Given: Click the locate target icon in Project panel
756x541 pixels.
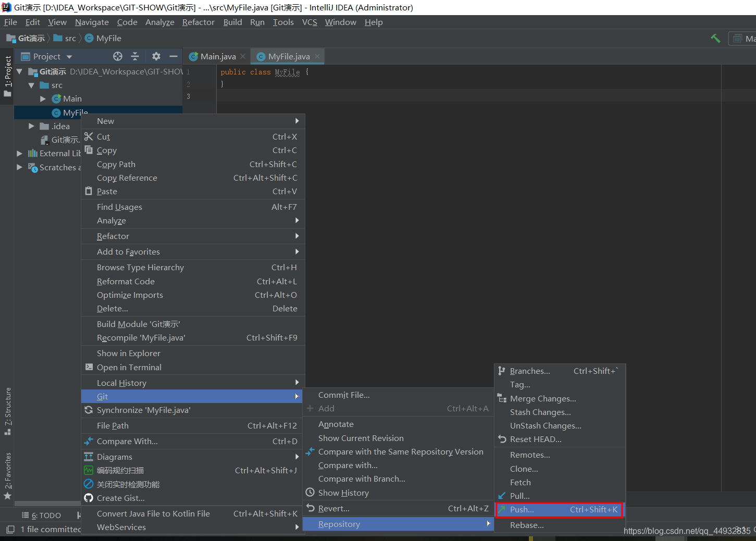Looking at the screenshot, I should (x=118, y=56).
